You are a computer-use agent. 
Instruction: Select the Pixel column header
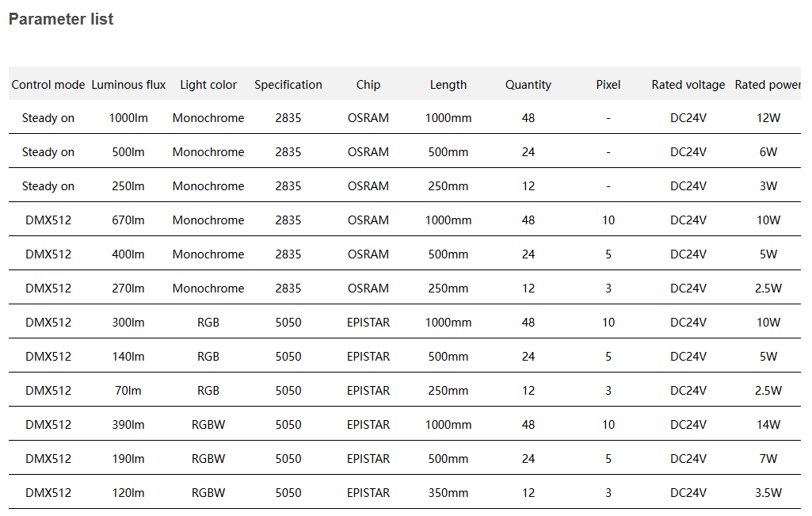[608, 85]
